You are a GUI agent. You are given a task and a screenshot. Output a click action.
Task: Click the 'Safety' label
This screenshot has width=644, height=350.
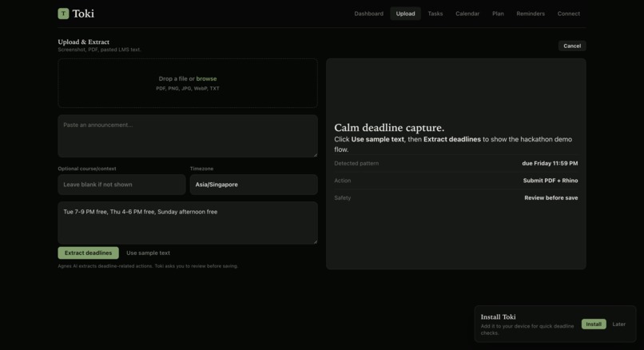click(x=342, y=197)
